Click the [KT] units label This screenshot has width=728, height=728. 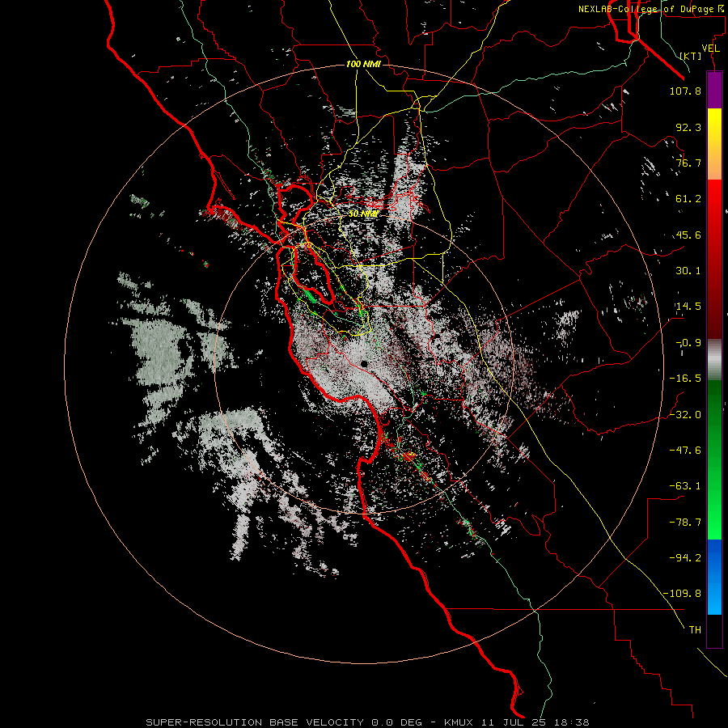point(691,56)
